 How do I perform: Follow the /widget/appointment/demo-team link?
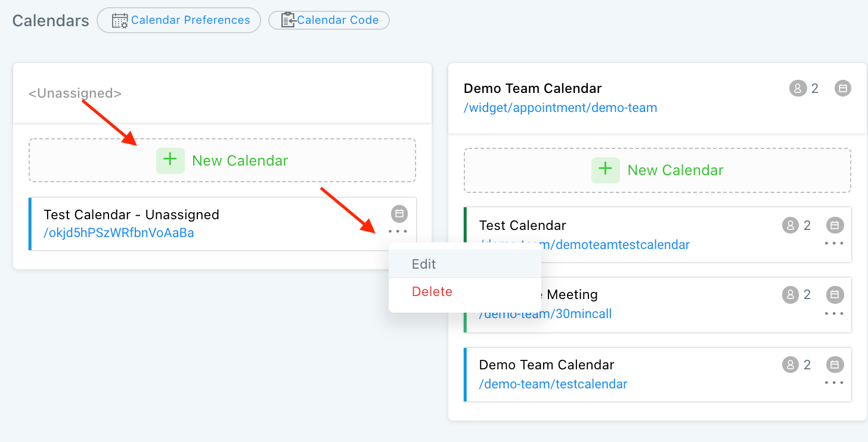click(560, 108)
